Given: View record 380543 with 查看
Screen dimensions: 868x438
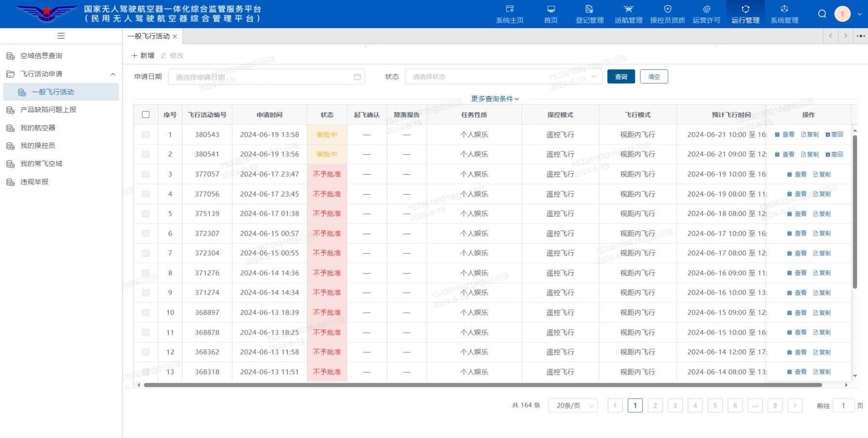Looking at the screenshot, I should click(x=785, y=134).
